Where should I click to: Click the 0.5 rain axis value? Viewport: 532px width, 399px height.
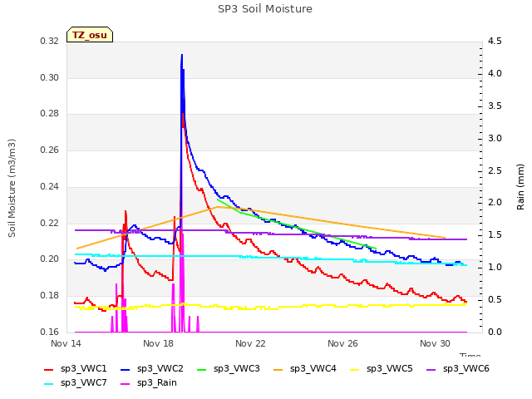(495, 299)
